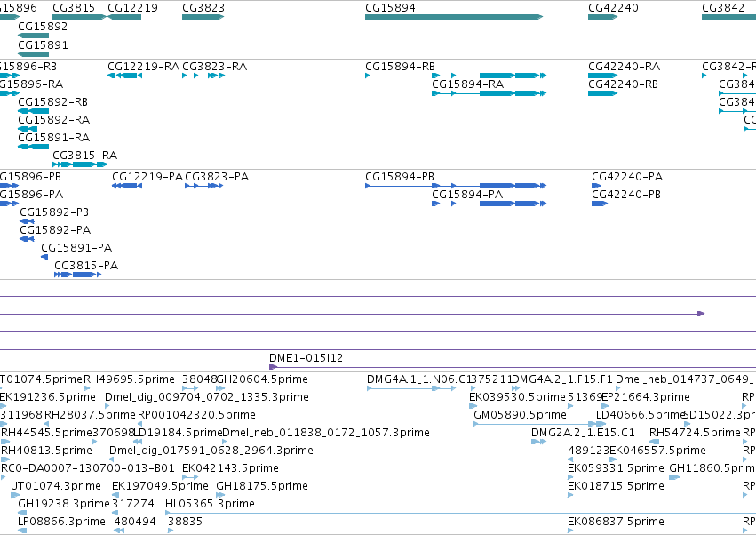756x535 pixels.
Task: Click the CG15892 gene bar
Action: 33,36
